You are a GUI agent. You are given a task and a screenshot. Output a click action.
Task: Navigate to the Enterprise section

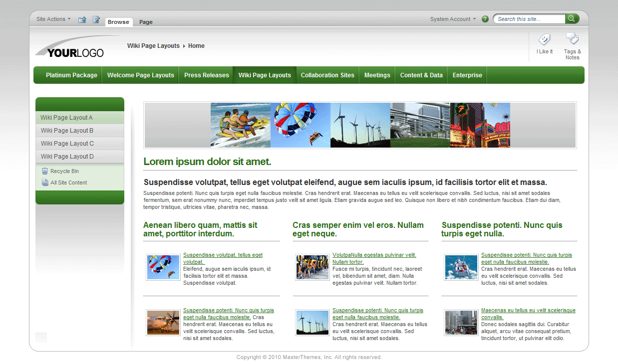point(467,75)
